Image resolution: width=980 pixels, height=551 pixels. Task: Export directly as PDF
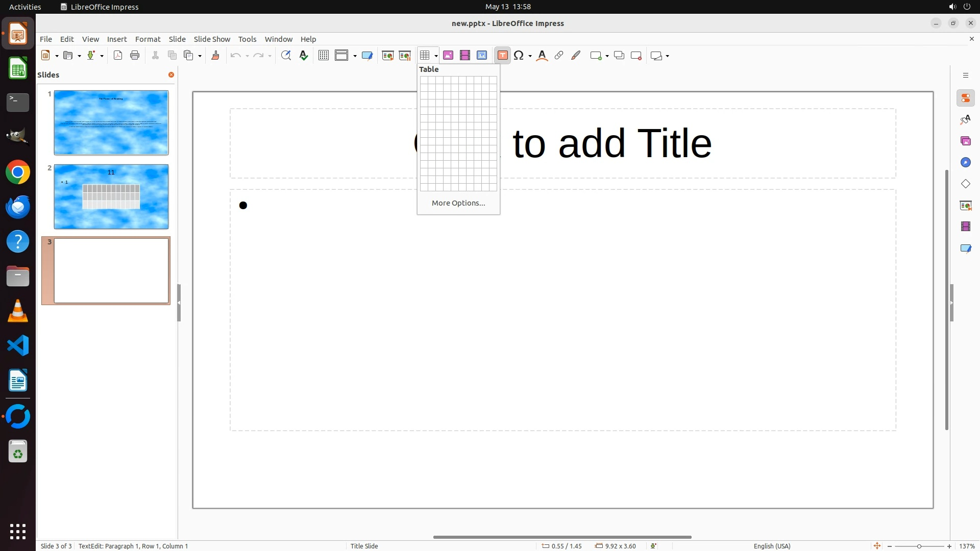118,56
